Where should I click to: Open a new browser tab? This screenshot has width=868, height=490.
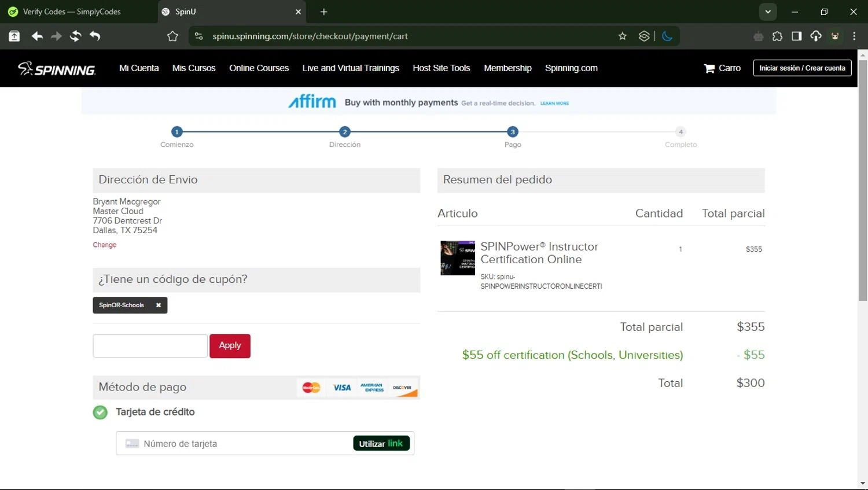click(x=323, y=12)
